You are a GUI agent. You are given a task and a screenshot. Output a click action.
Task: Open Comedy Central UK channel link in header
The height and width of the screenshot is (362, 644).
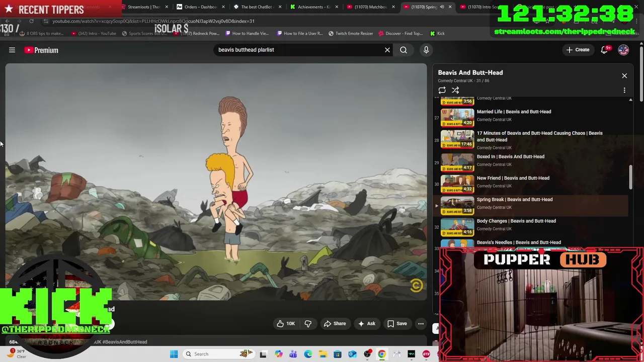pyautogui.click(x=457, y=80)
